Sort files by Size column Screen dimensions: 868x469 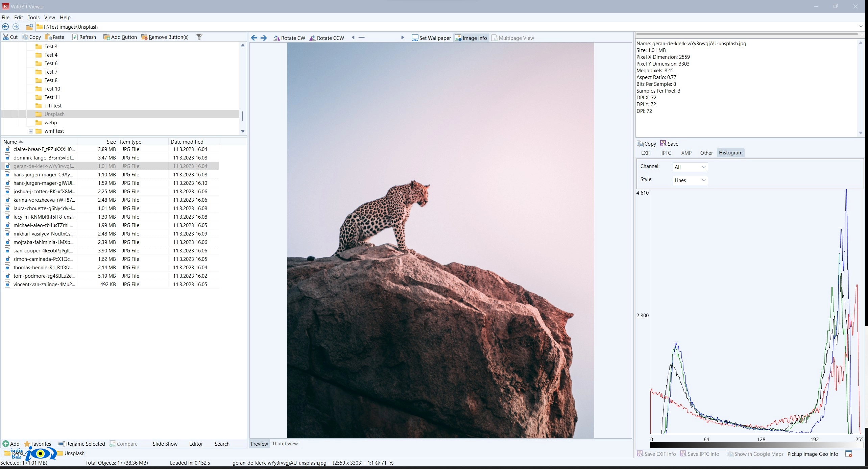click(x=97, y=142)
